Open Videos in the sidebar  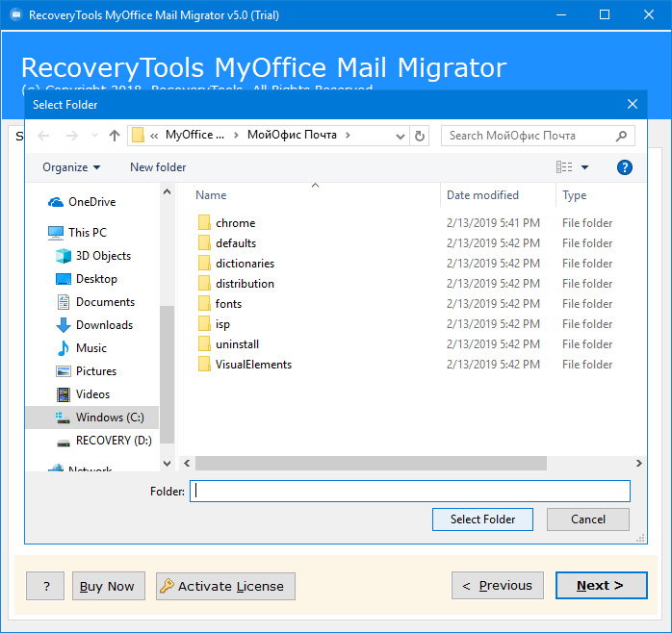(x=83, y=394)
